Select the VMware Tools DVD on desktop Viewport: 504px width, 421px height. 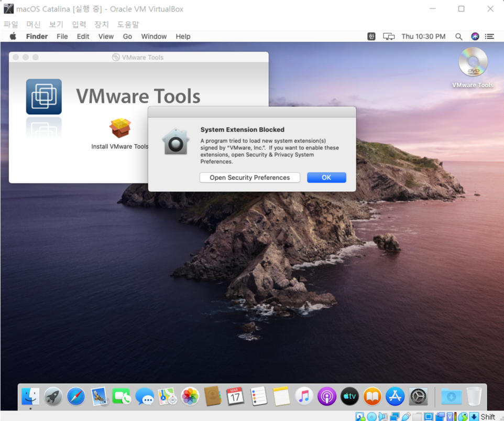(x=473, y=62)
